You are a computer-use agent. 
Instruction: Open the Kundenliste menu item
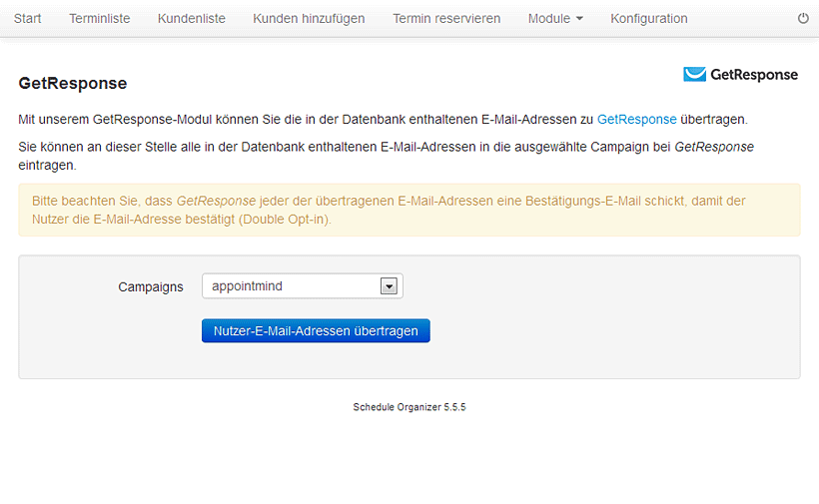[191, 19]
